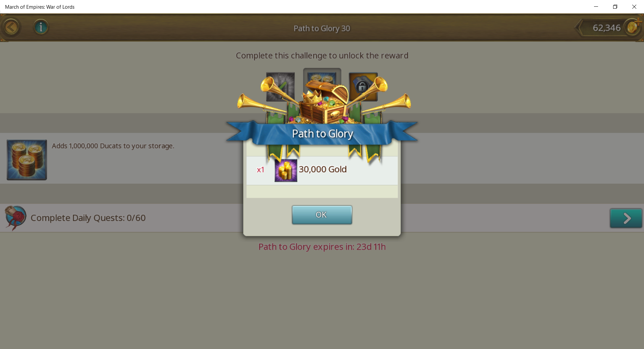Image resolution: width=644 pixels, height=349 pixels.
Task: Click the back arrow icon
Action: (x=11, y=27)
